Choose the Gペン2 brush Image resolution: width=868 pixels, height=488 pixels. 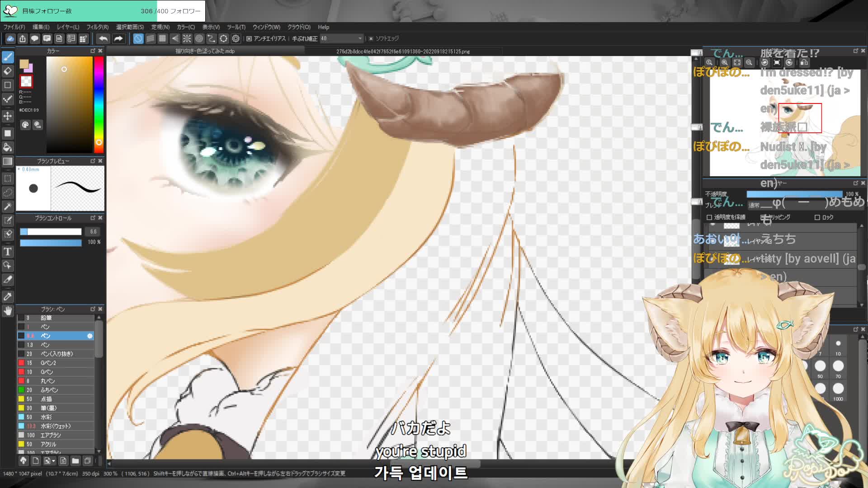coord(56,363)
